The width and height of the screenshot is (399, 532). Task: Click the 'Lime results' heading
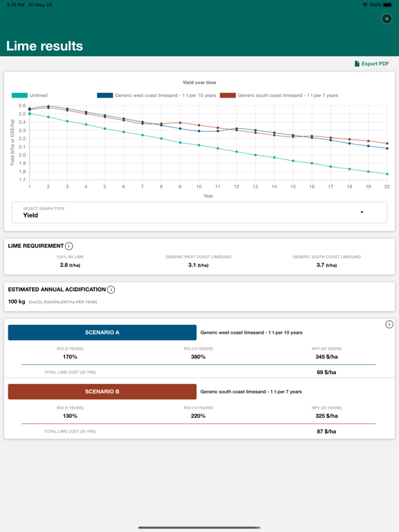click(44, 46)
